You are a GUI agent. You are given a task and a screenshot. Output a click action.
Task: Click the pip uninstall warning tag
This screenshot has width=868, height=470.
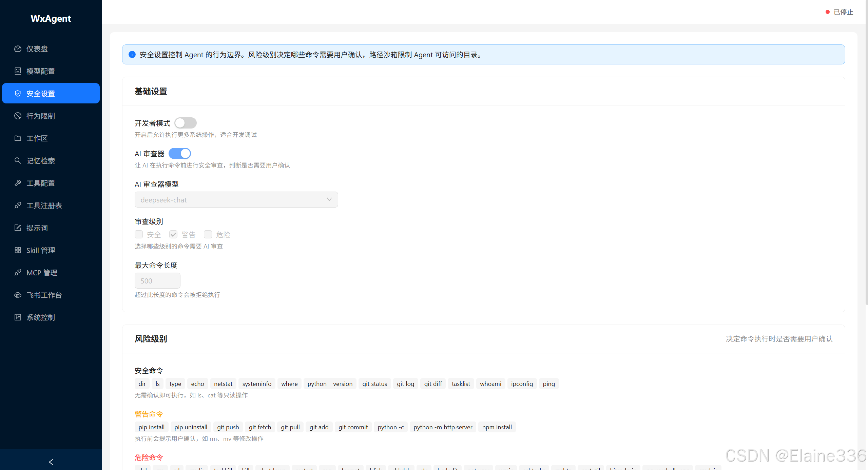[x=191, y=427]
